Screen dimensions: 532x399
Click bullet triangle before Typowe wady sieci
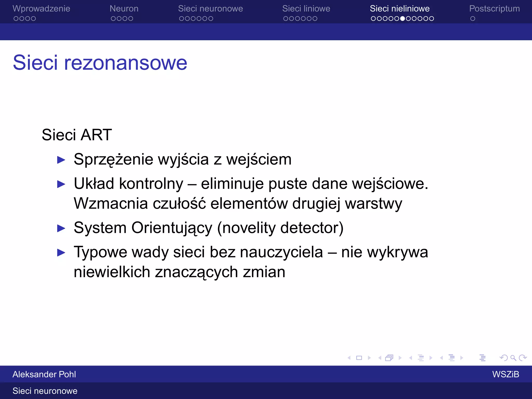tap(61, 252)
